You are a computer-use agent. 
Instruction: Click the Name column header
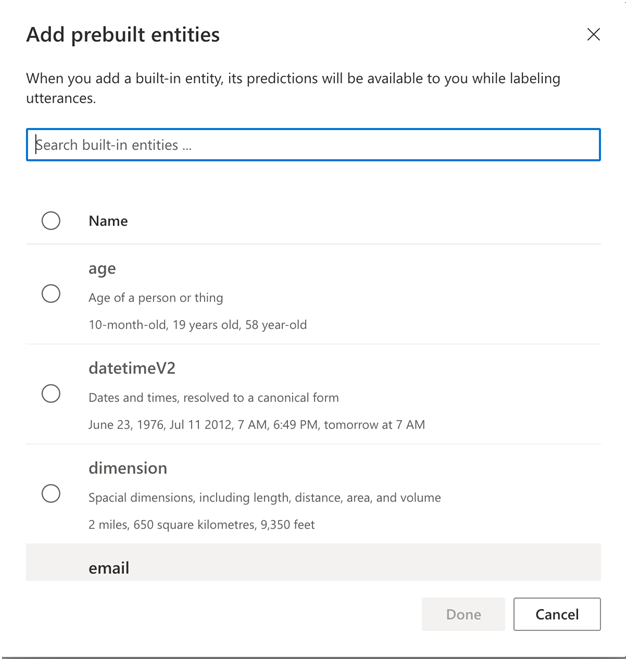click(108, 221)
